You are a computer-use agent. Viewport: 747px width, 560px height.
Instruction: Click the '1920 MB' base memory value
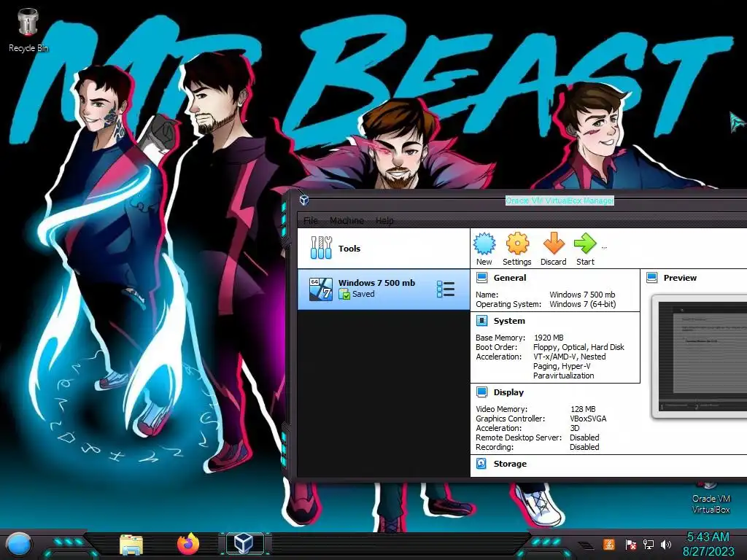[x=549, y=337]
